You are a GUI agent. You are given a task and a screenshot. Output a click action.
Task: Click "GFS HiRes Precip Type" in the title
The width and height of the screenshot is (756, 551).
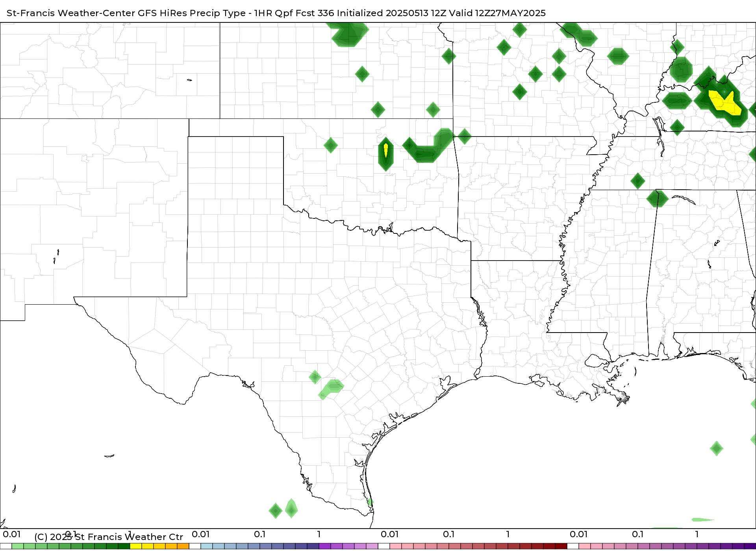(x=192, y=13)
